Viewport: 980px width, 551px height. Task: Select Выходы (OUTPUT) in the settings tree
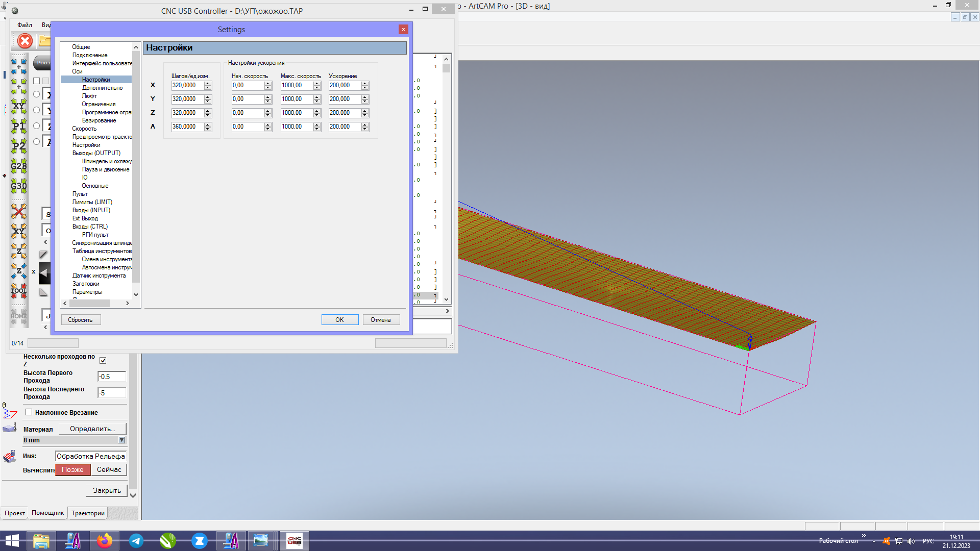point(96,153)
